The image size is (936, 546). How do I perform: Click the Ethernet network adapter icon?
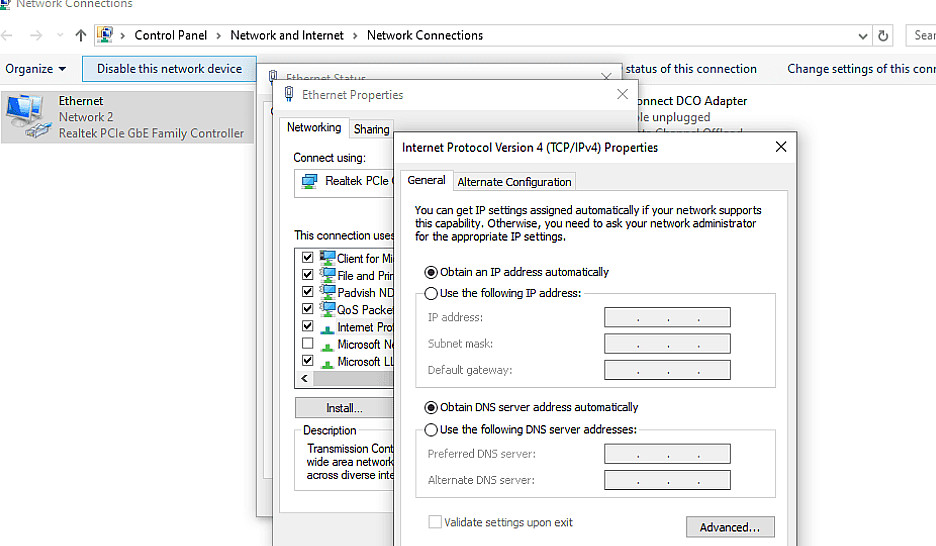click(27, 116)
